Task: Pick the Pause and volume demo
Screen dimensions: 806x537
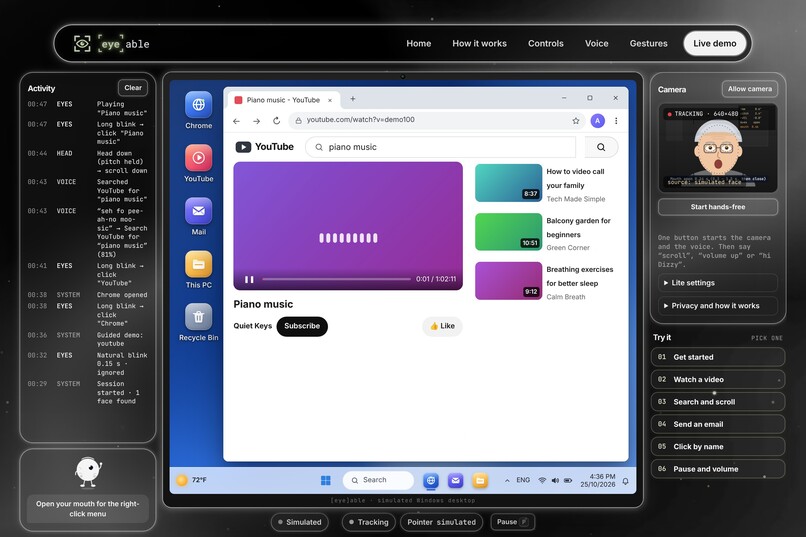Action: coord(718,469)
